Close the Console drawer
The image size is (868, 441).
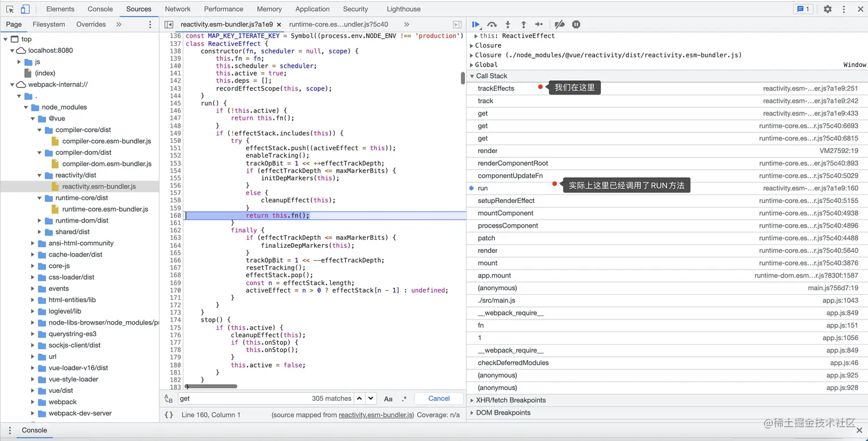coord(858,430)
